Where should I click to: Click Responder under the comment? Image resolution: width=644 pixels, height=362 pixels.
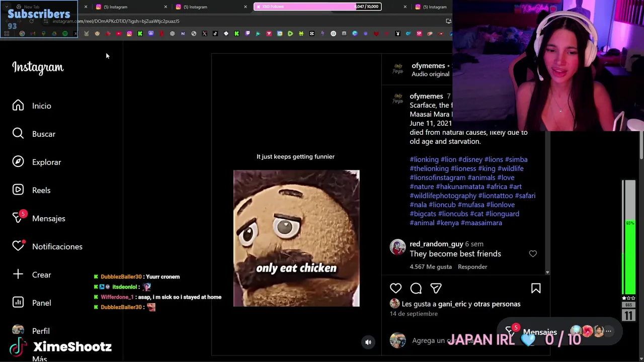[472, 266]
